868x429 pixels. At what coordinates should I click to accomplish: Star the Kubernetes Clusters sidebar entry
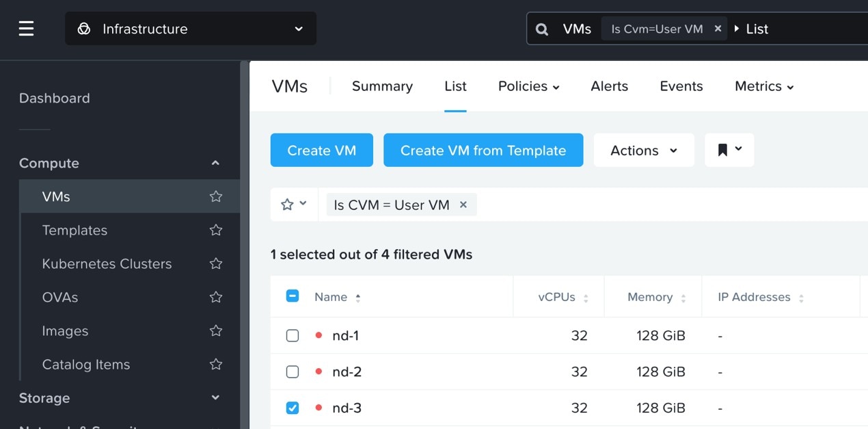click(x=216, y=263)
